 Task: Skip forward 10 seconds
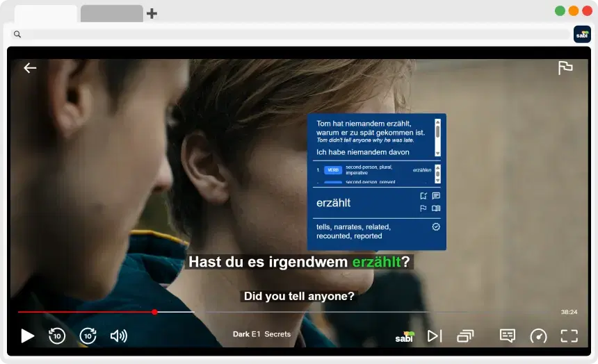[88, 336]
